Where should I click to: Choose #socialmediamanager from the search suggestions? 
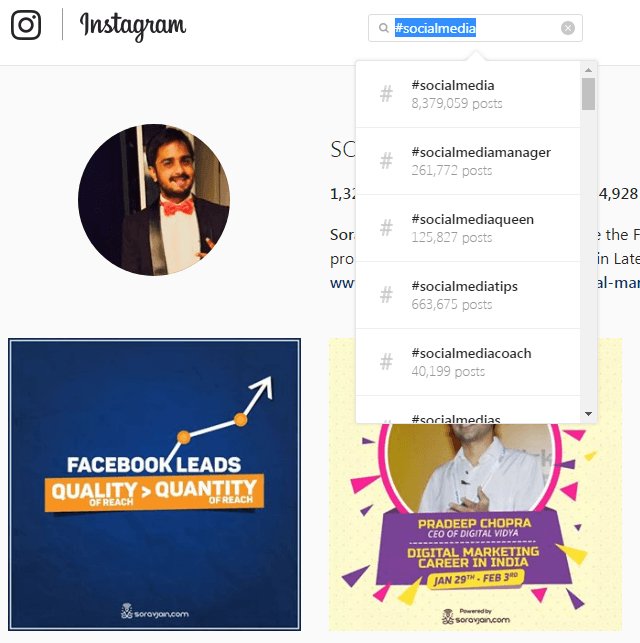468,161
